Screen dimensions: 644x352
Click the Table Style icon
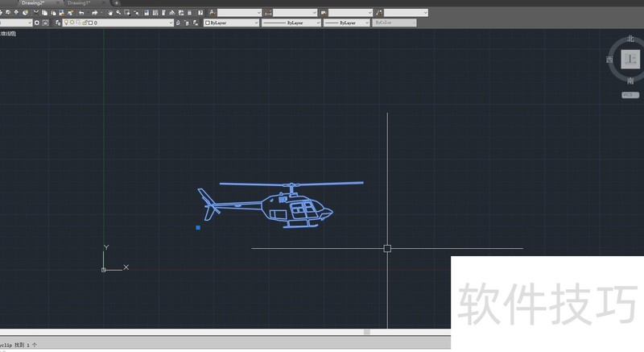click(324, 13)
